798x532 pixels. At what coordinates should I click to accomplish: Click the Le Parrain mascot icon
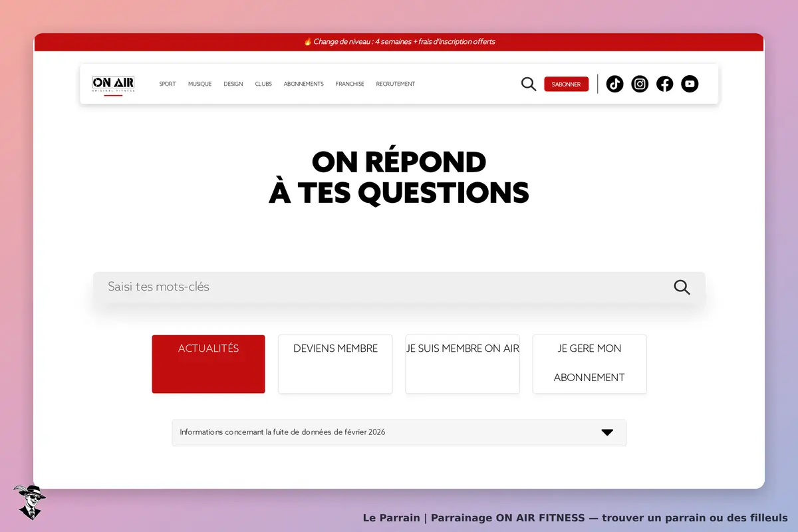click(29, 502)
